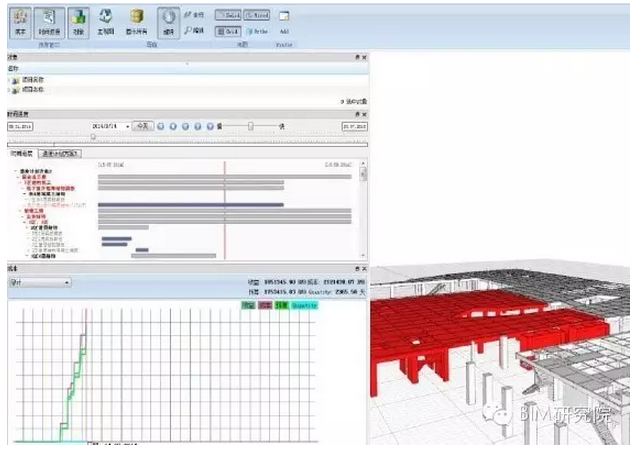
Task: Click the playback speed slider handle
Action: pyautogui.click(x=250, y=126)
